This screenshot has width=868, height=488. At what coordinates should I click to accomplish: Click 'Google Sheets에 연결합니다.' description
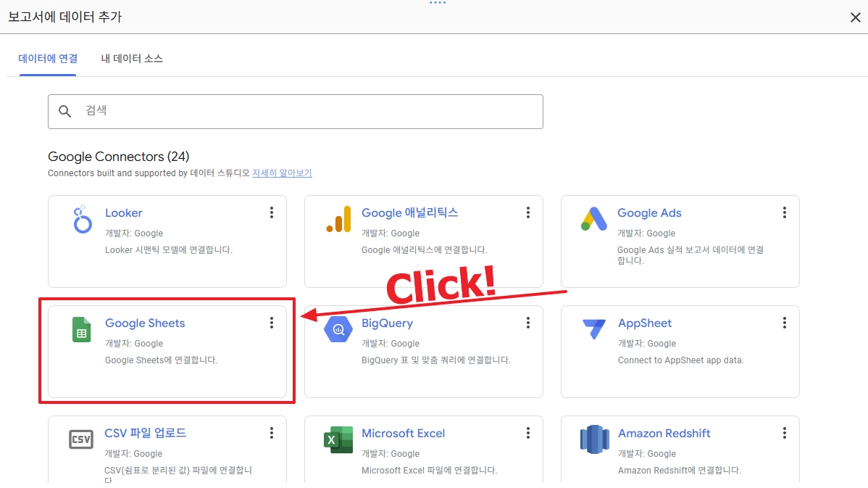click(x=161, y=360)
